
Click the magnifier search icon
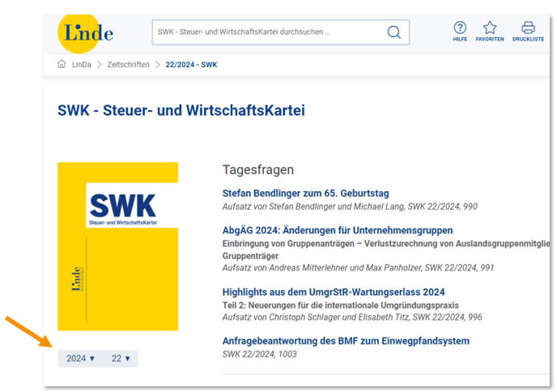[393, 32]
